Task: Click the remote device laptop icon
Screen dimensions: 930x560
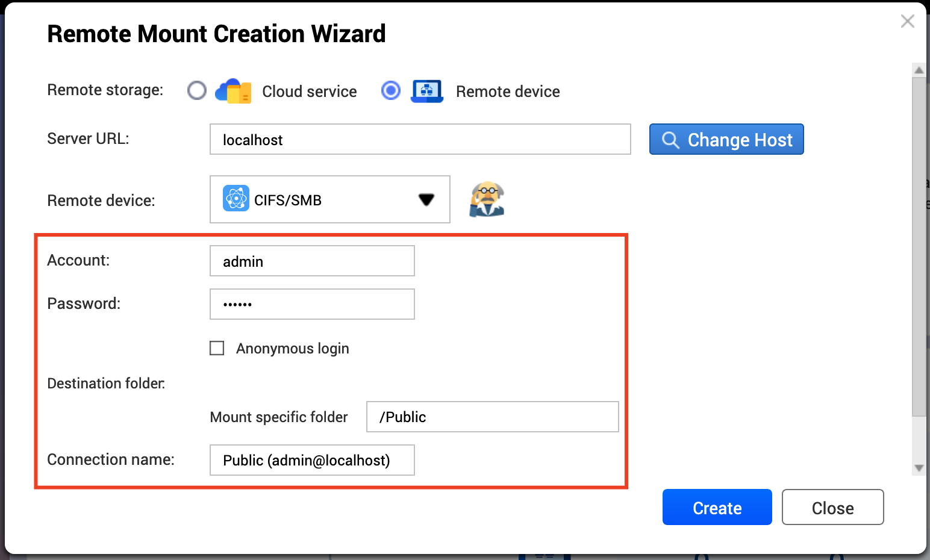Action: pyautogui.click(x=427, y=92)
